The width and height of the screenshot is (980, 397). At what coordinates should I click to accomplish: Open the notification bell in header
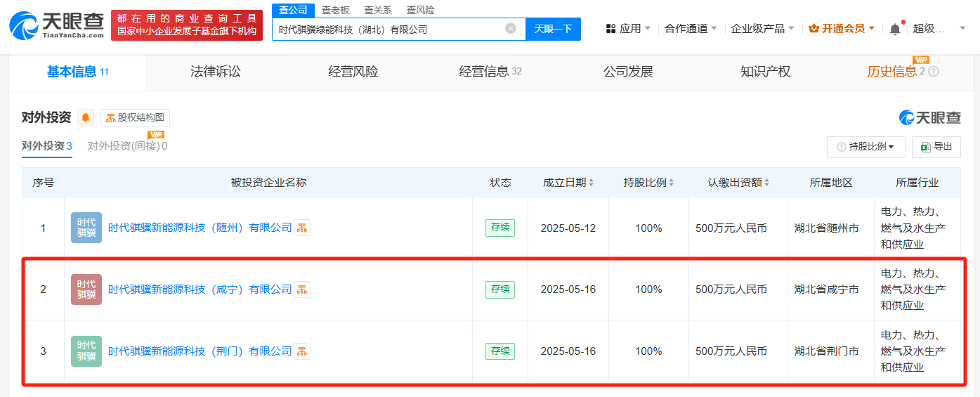click(894, 29)
